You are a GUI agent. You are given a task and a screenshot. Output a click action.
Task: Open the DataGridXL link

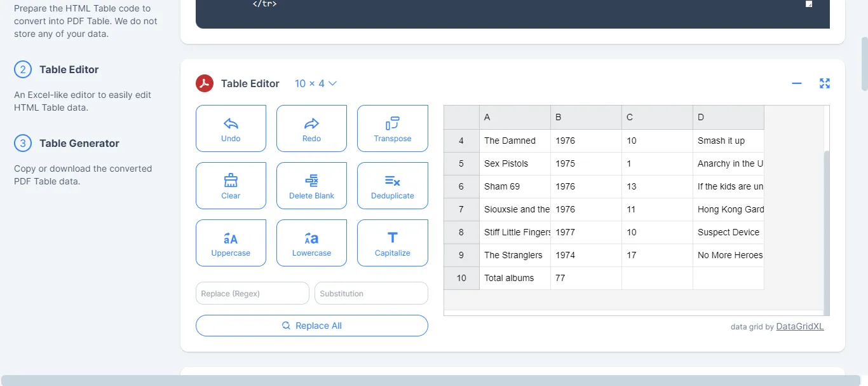click(799, 326)
